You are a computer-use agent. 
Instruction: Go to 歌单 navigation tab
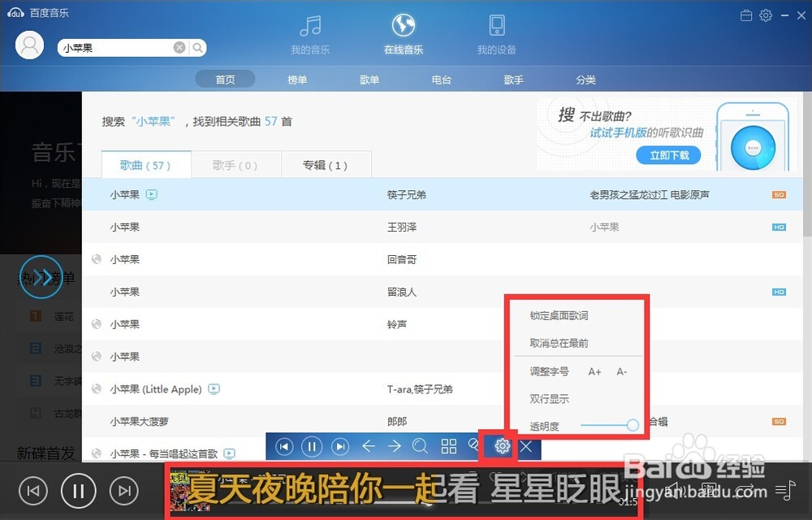[369, 80]
